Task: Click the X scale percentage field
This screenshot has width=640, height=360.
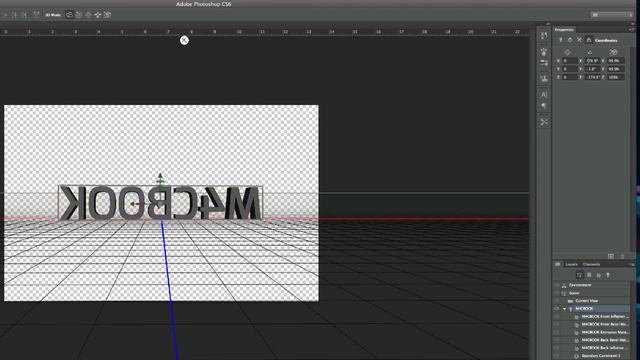Action: pos(616,61)
